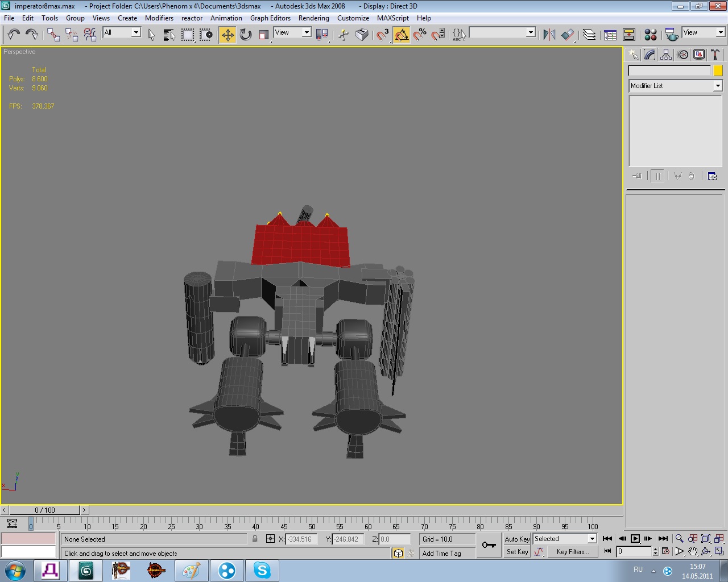This screenshot has width=728, height=582.
Task: Activate the Select and Move tool
Action: pyautogui.click(x=227, y=35)
